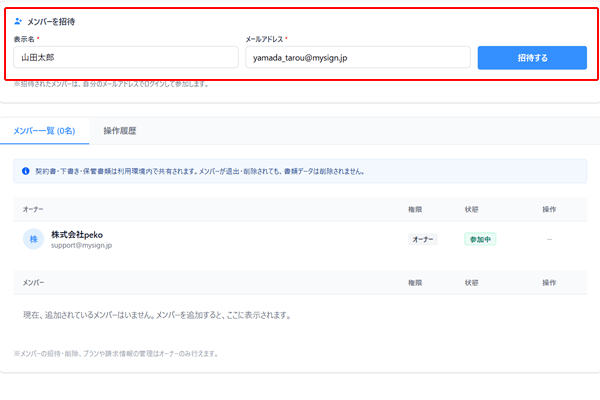The width and height of the screenshot is (600, 400).
Task: Click the メールアドレス input field
Action: point(358,57)
